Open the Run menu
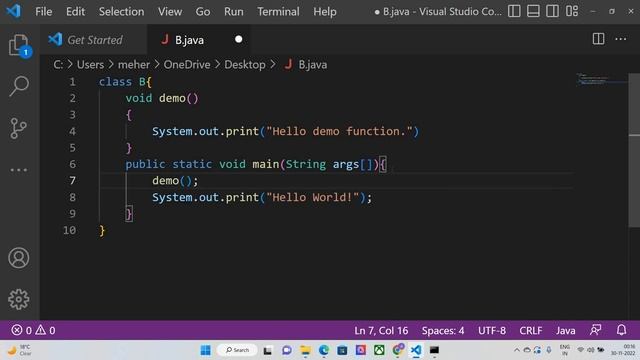Image resolution: width=640 pixels, height=360 pixels. 233,11
